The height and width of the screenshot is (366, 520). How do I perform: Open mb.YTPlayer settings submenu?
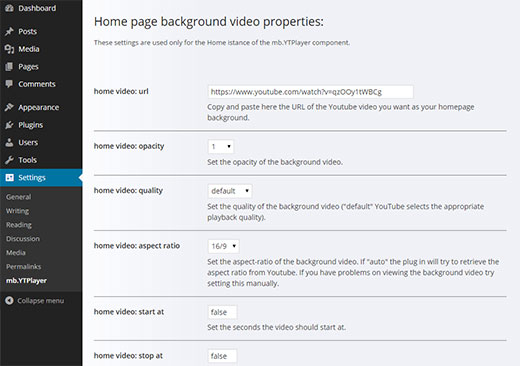(26, 281)
